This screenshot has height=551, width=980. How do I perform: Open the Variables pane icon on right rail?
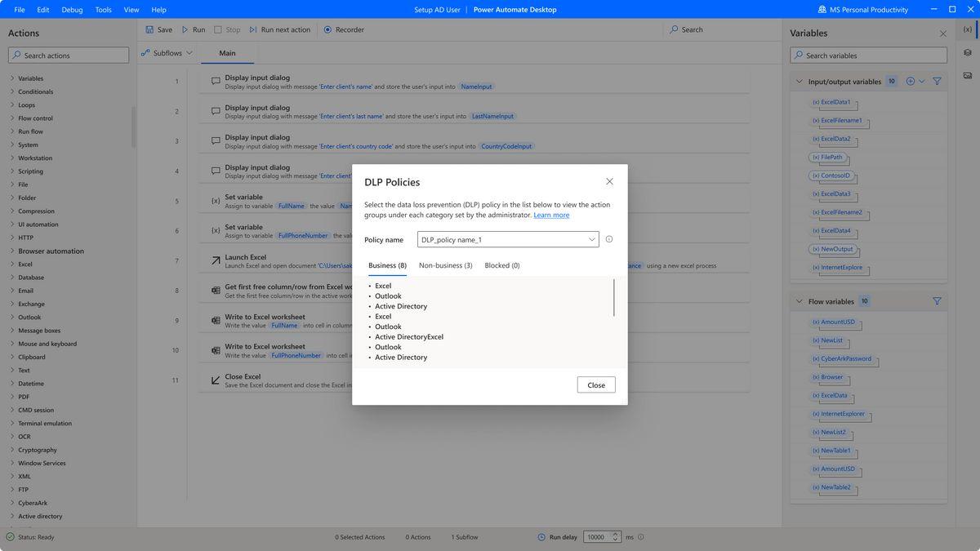[968, 29]
